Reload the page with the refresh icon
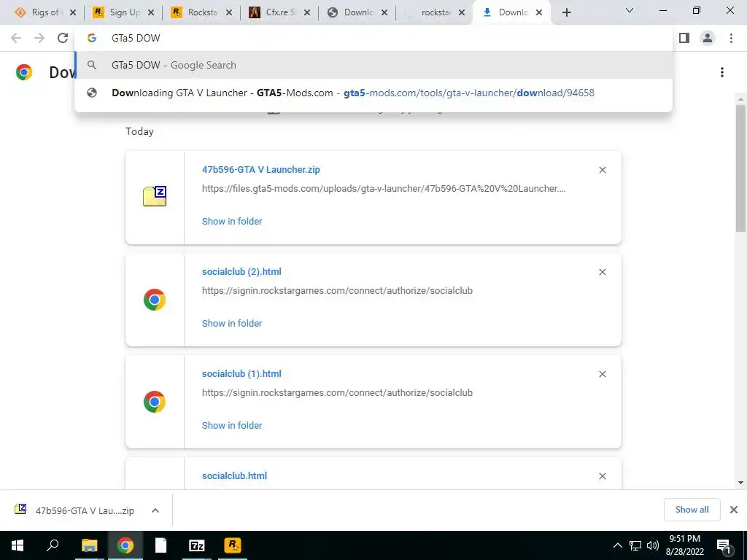747x560 pixels. [x=63, y=38]
